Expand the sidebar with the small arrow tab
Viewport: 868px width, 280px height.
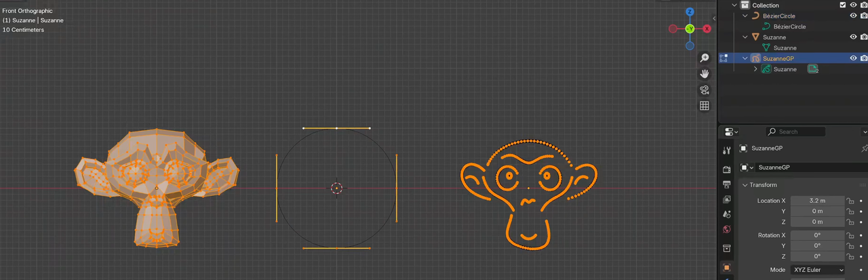tap(715, 18)
